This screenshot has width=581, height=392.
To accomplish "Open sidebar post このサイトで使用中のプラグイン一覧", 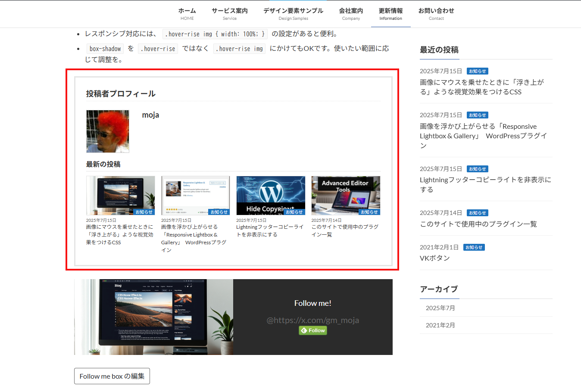I will (x=478, y=224).
